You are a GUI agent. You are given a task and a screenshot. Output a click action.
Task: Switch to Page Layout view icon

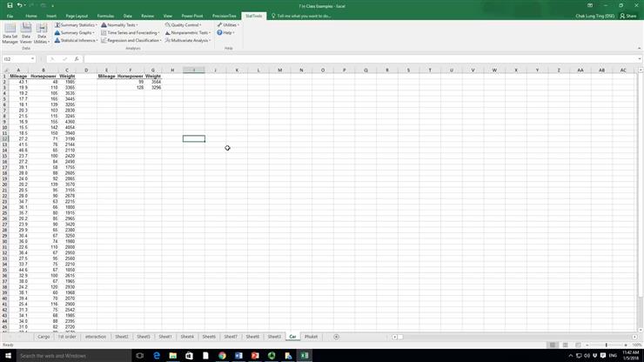pyautogui.click(x=565, y=345)
